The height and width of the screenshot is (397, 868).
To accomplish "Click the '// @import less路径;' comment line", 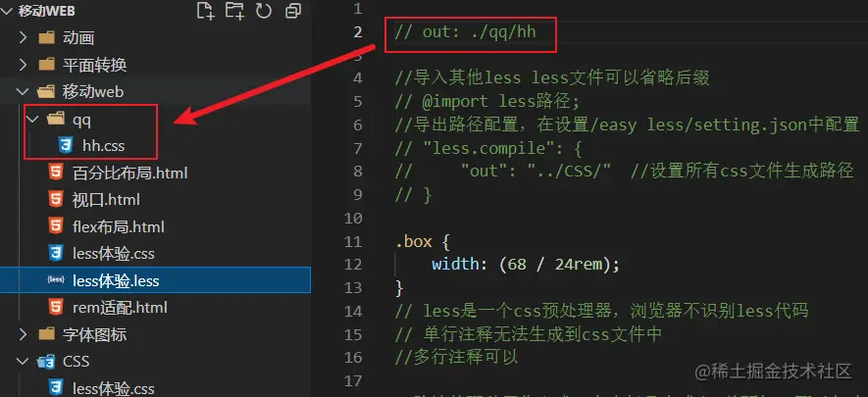I will 487,102.
